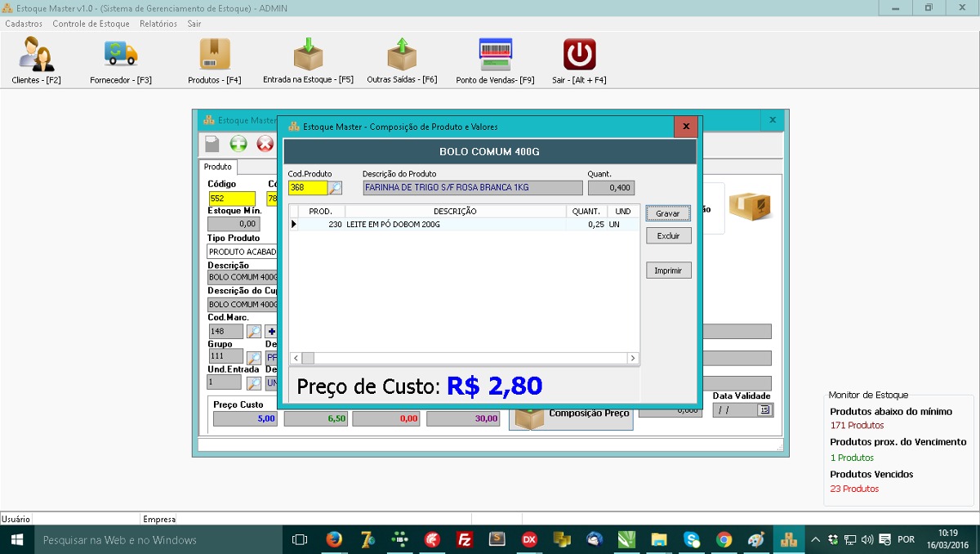Open Cadastros menu
Image resolution: width=980 pixels, height=554 pixels.
coord(24,24)
